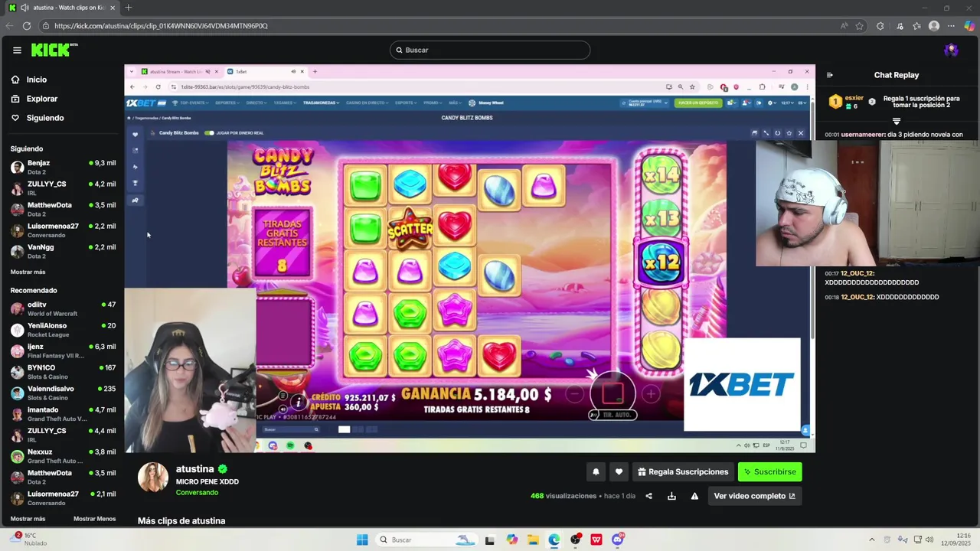Click the Windows taskbar search box
Image resolution: width=980 pixels, height=551 pixels.
click(426, 540)
